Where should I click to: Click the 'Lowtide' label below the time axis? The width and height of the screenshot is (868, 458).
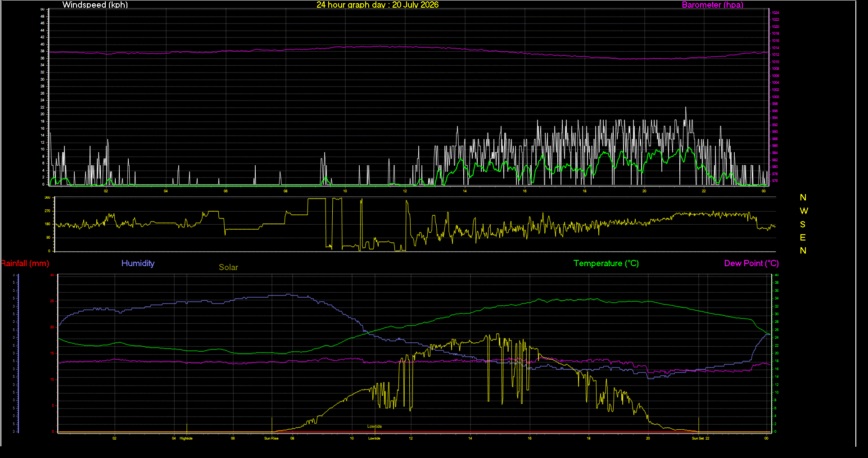(374, 438)
